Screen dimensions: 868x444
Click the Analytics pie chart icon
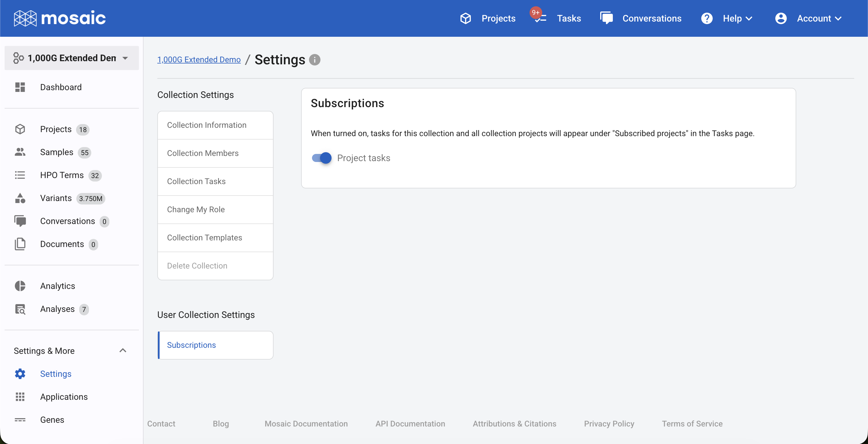pos(20,286)
